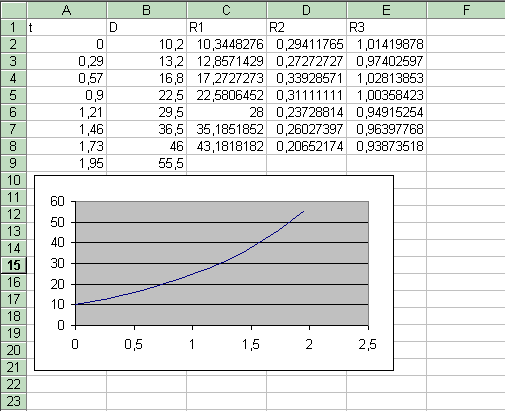Select column F header
The width and height of the screenshot is (505, 411).
(x=466, y=10)
